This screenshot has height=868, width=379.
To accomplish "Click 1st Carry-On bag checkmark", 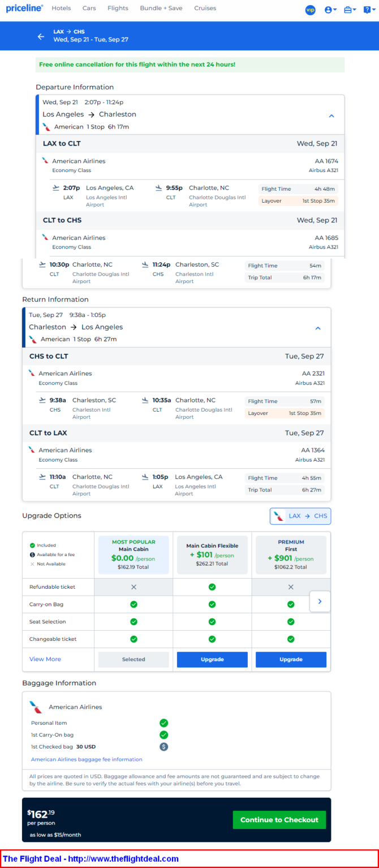I will click(x=163, y=735).
